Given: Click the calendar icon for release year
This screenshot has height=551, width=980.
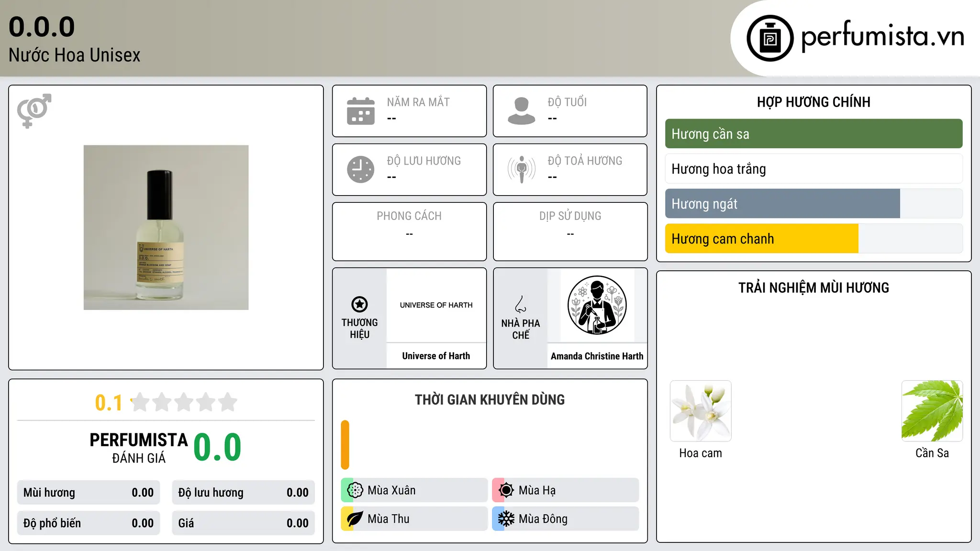Looking at the screenshot, I should point(361,111).
